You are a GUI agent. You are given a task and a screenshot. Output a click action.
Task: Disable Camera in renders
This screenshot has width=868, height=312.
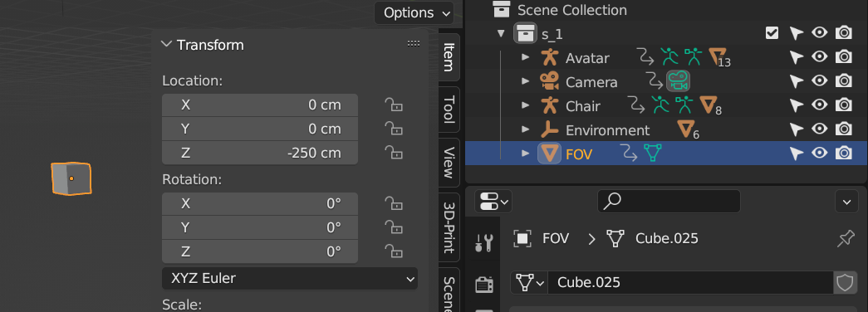pyautogui.click(x=843, y=80)
